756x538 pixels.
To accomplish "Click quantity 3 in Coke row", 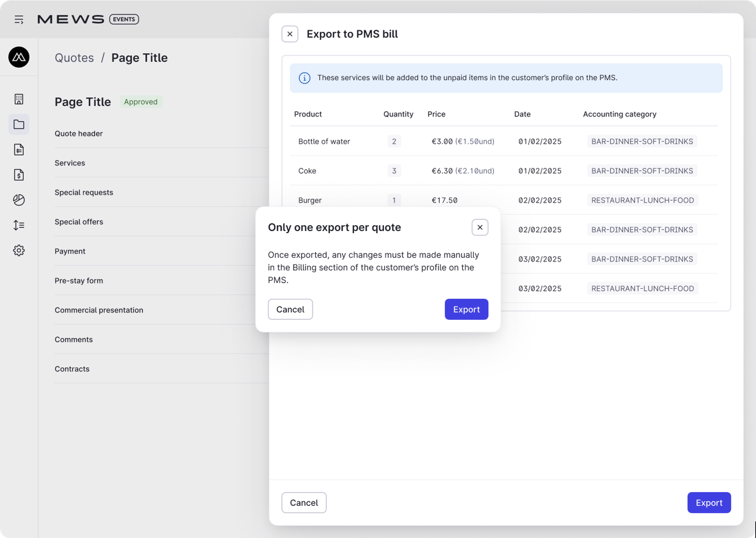I will (394, 171).
